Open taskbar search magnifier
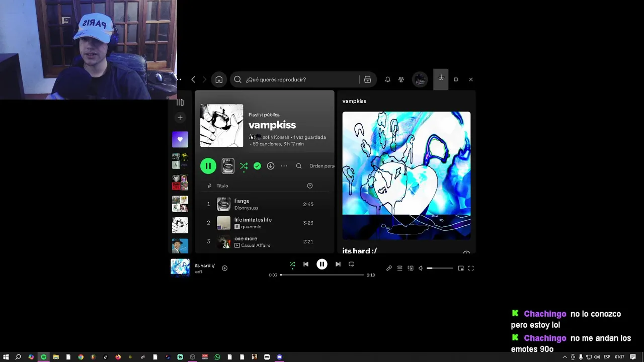The width and height of the screenshot is (644, 362). 18,357
